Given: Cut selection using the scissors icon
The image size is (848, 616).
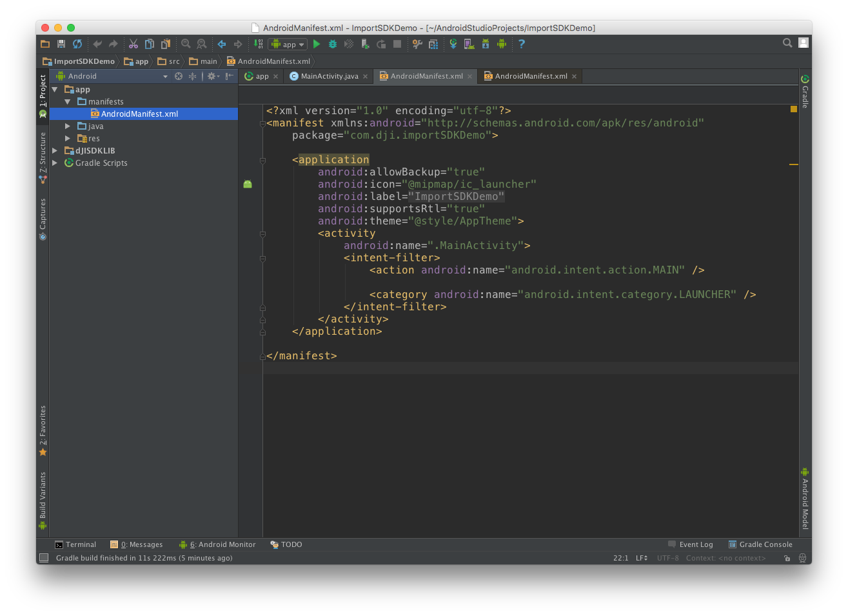Looking at the screenshot, I should 133,44.
